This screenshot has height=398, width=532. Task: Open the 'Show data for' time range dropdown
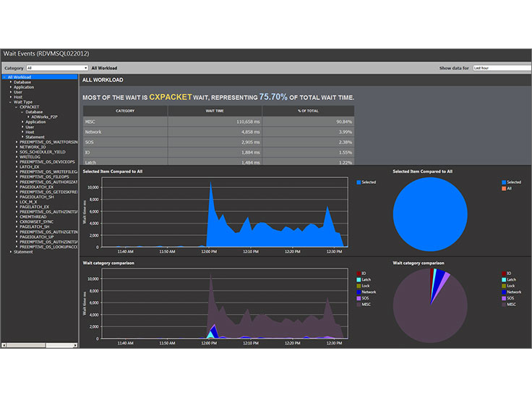tap(502, 68)
